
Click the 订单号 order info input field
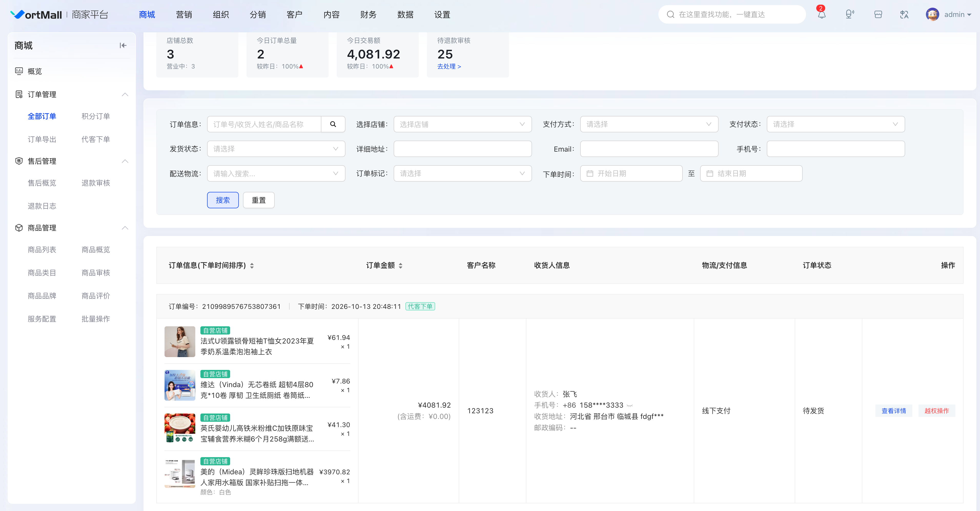(x=264, y=124)
